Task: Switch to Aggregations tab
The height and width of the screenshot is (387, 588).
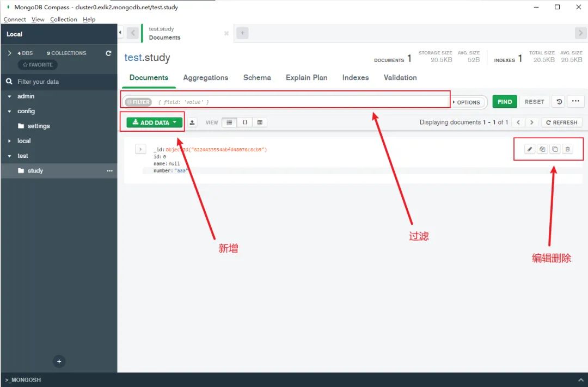Action: (x=205, y=78)
